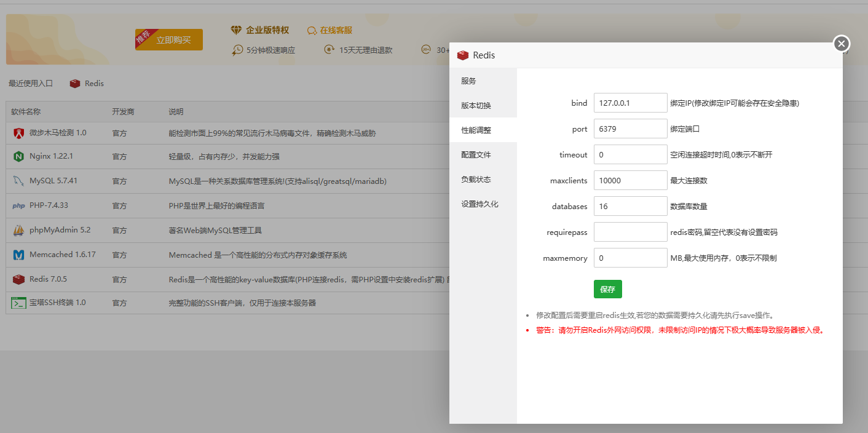This screenshot has width=868, height=433.
Task: Click the PHP-7.4.33 php icon
Action: click(18, 205)
